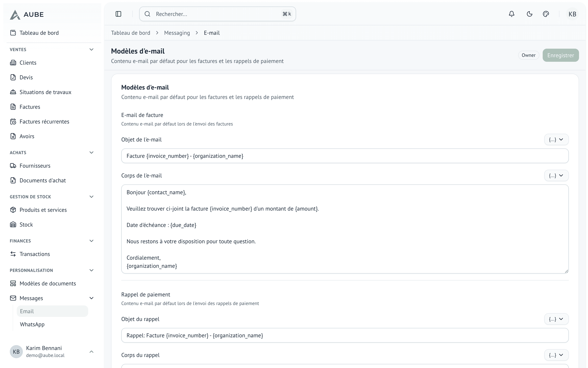Click the Clients building icon

point(13,63)
